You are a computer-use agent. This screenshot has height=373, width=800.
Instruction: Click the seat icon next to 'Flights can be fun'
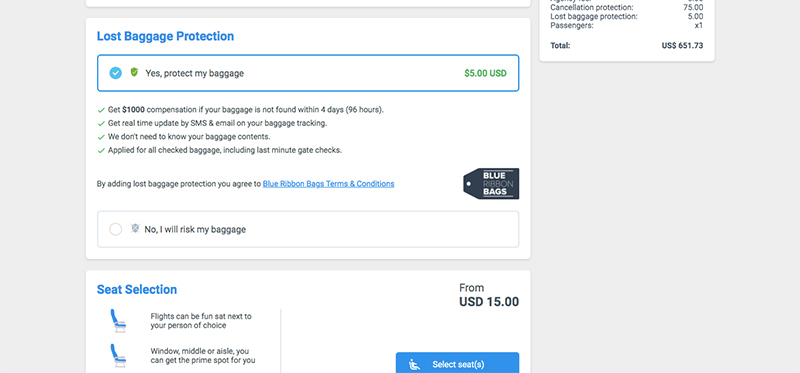[x=118, y=320]
